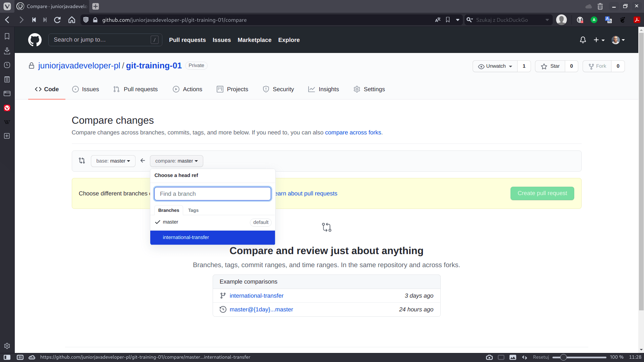Click the Pull requests menu item
This screenshot has width=644, height=362.
[187, 40]
